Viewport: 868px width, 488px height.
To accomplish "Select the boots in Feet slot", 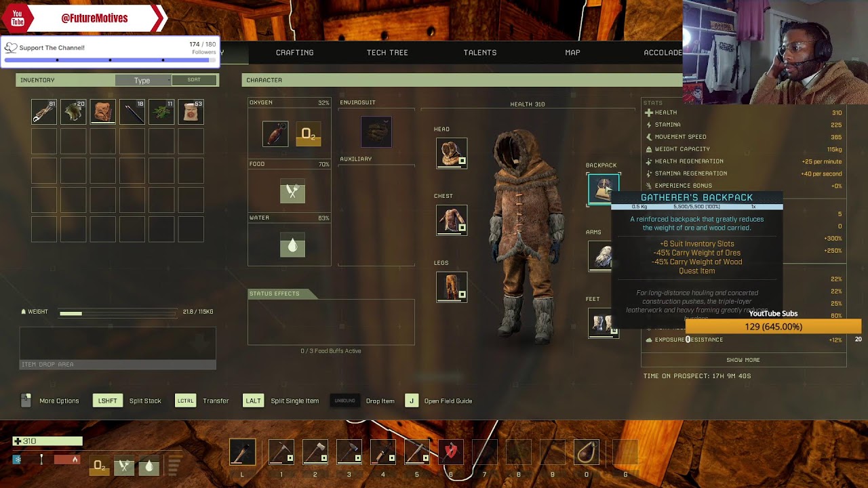I will pos(603,323).
